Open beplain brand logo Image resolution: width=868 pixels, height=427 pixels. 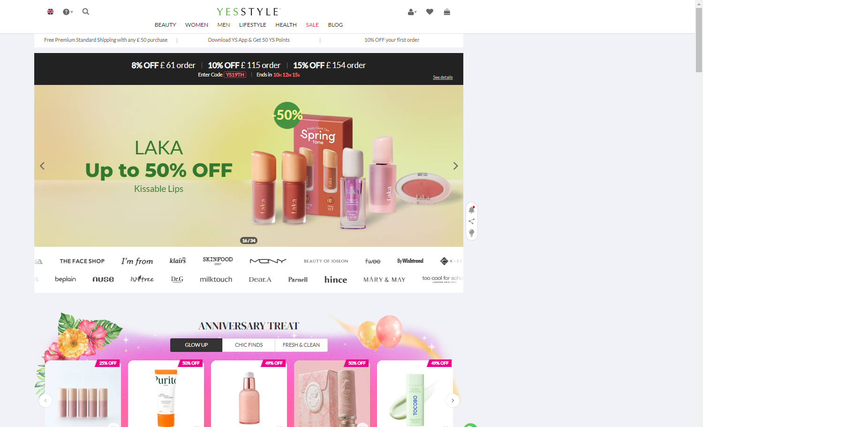65,279
